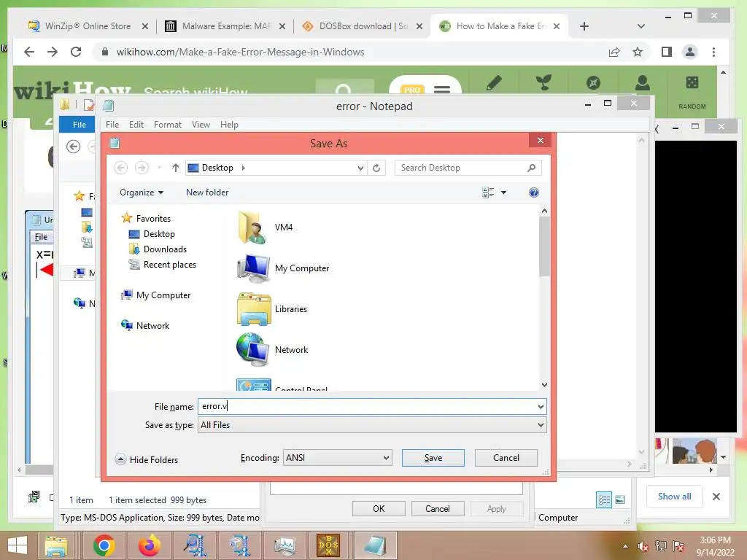Open the change view options arrow

pos(503,192)
